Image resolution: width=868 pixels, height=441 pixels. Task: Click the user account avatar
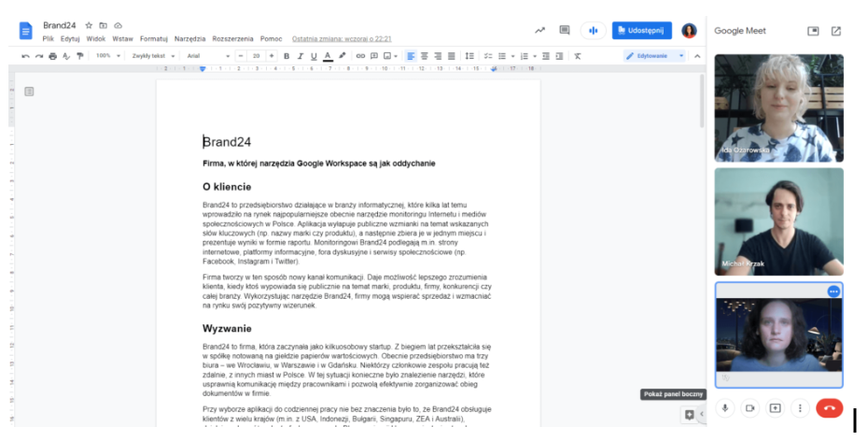point(689,31)
